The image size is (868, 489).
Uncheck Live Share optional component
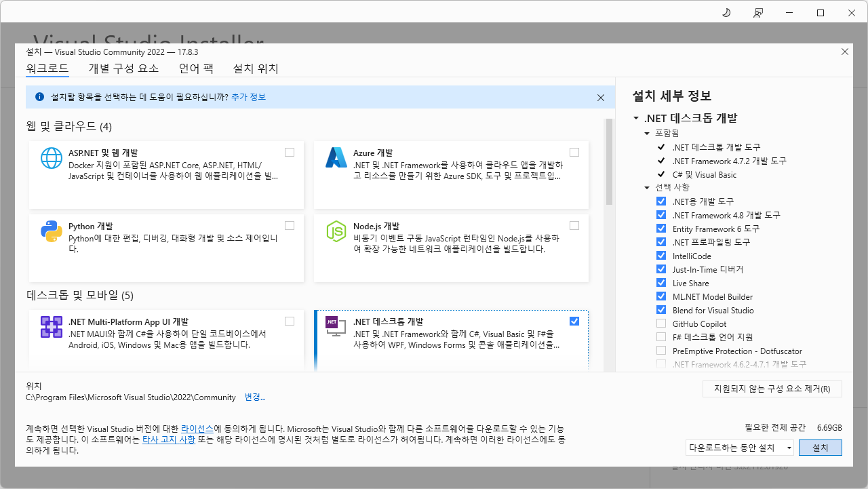click(661, 283)
